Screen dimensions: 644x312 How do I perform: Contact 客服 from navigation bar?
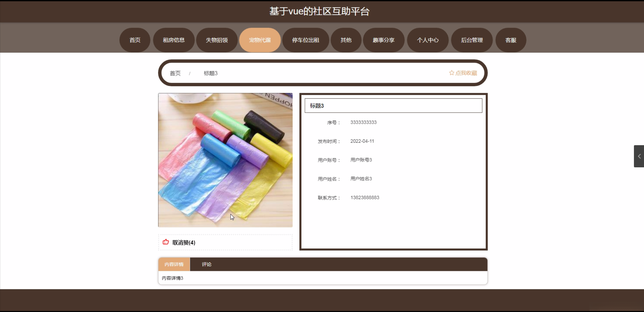511,40
